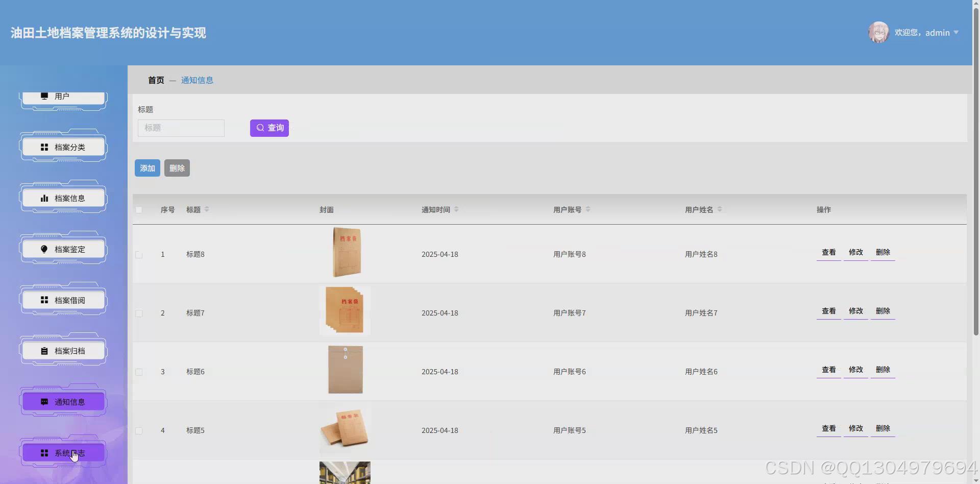Click 查看 for row 标题7
Screen dimensions: 980x484
tap(829, 311)
